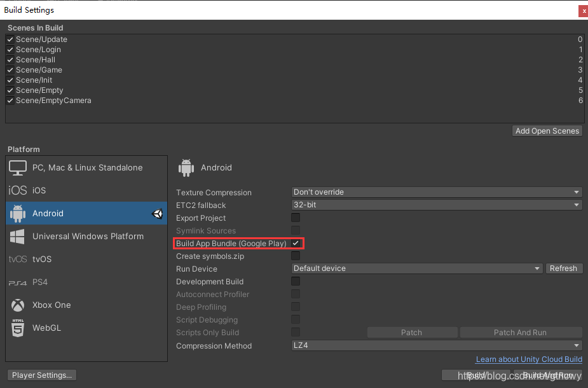Click the Xbox One logo icon
The height and width of the screenshot is (388, 588).
click(x=18, y=305)
